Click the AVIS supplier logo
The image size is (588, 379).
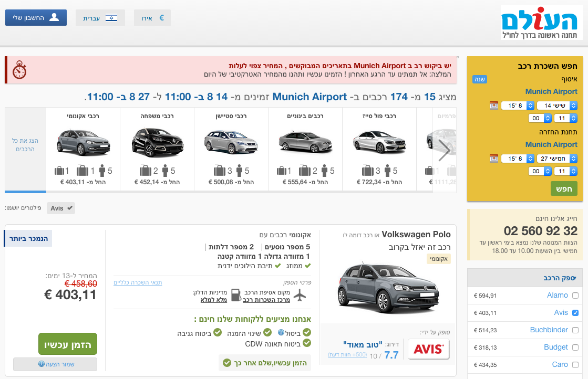429,349
